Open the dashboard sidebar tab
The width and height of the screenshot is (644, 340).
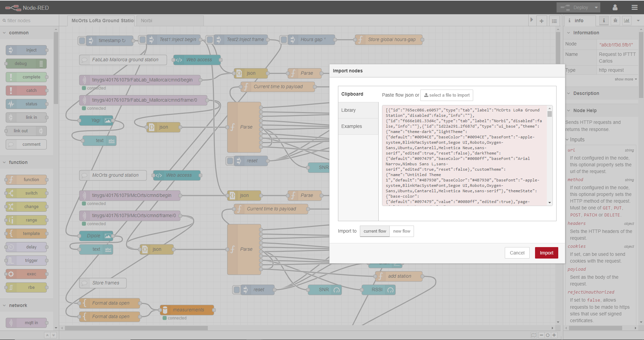tap(626, 21)
